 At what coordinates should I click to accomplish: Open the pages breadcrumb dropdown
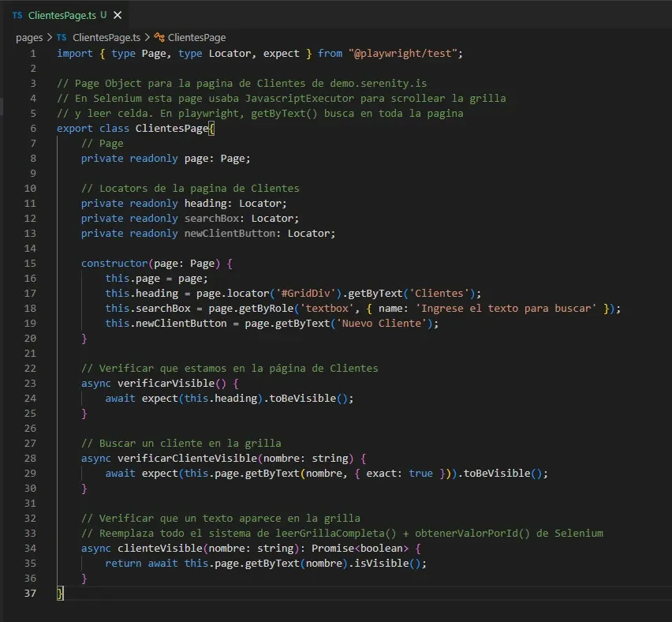pyautogui.click(x=29, y=37)
